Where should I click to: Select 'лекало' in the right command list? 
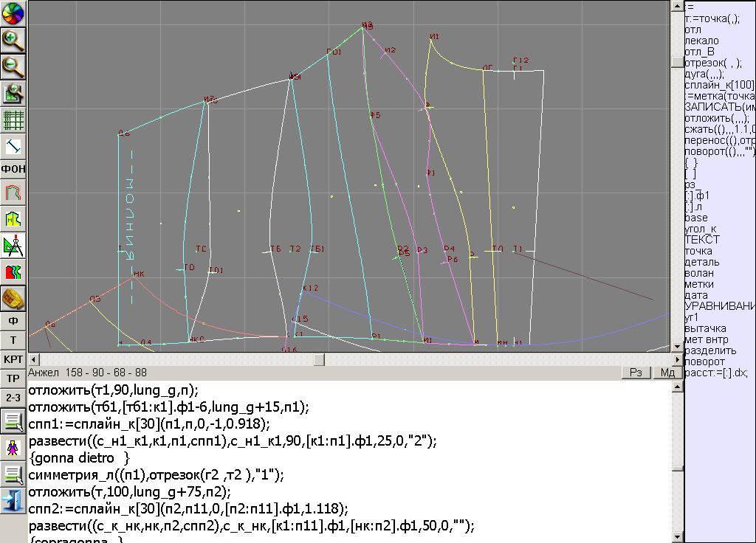pyautogui.click(x=702, y=41)
